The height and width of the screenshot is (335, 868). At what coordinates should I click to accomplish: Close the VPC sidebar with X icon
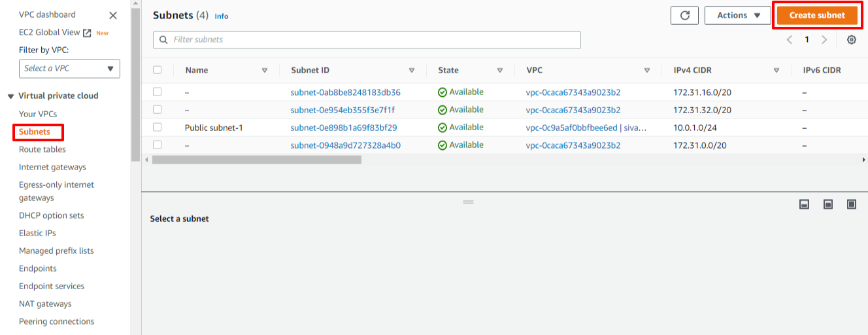(113, 15)
